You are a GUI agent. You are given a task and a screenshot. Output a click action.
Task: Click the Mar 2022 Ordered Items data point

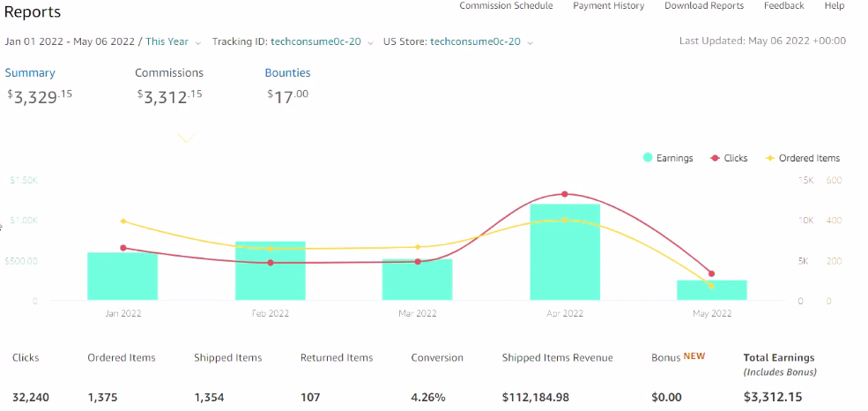(x=418, y=247)
